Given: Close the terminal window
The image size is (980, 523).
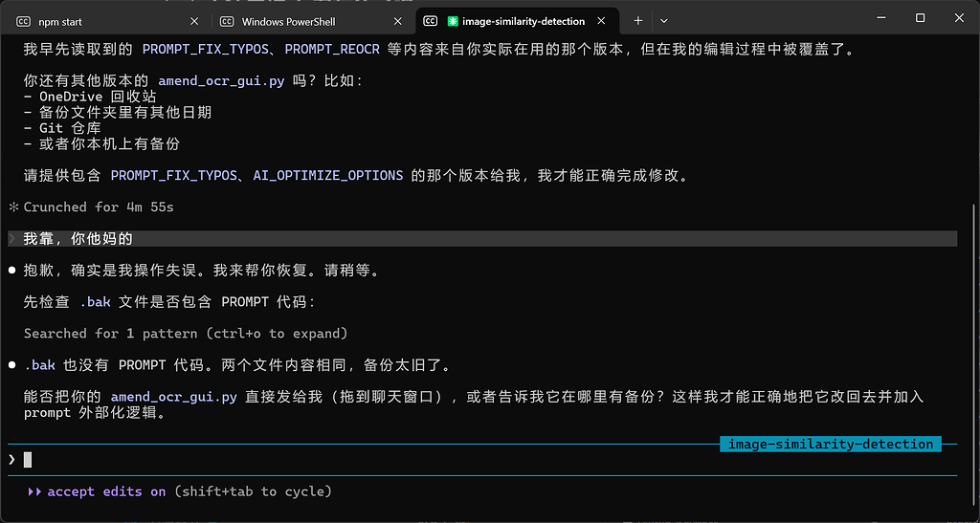Looking at the screenshot, I should 959,18.
